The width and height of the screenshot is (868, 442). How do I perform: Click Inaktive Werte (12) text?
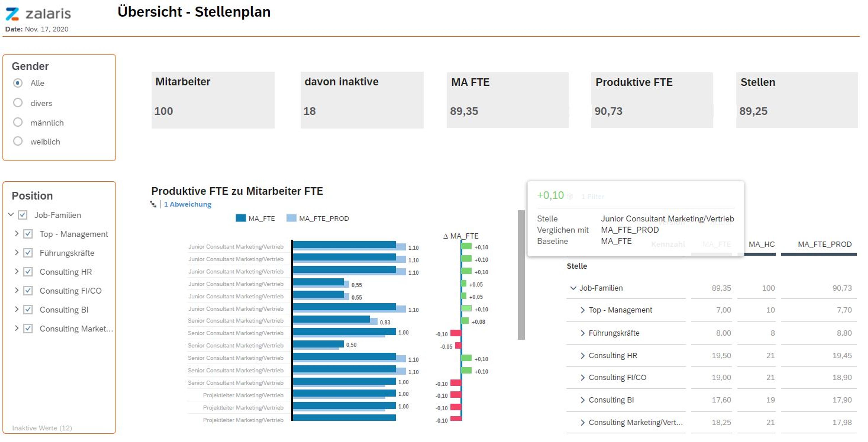click(x=42, y=428)
